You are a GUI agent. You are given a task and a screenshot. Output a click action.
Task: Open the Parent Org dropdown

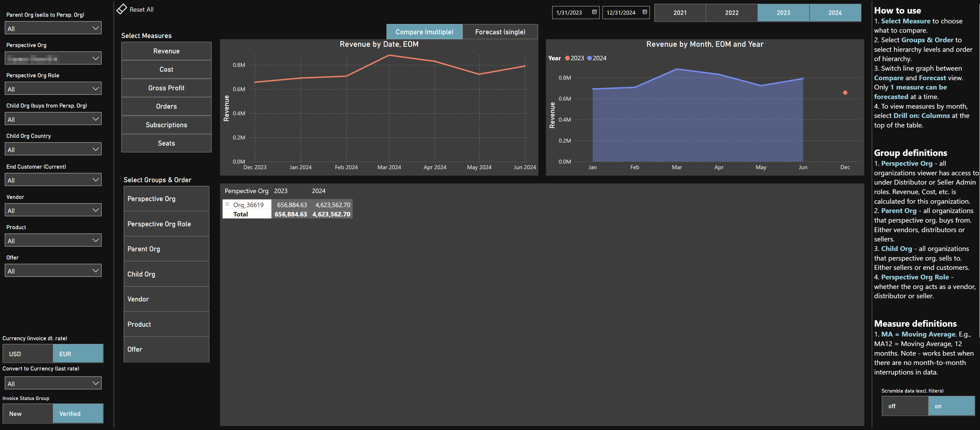(53, 28)
